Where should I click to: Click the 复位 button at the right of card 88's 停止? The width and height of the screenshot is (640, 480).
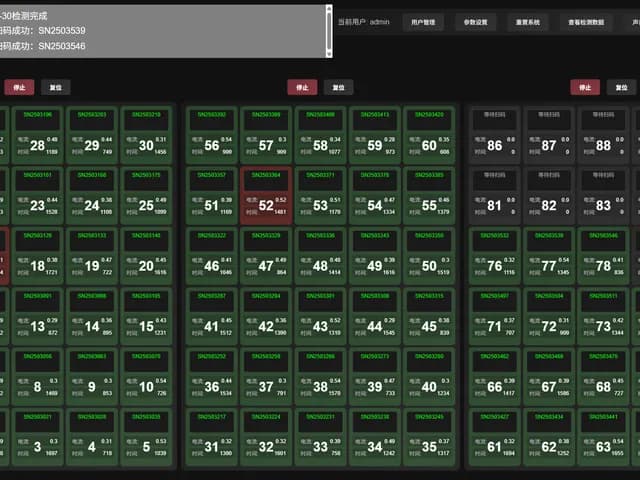(621, 87)
